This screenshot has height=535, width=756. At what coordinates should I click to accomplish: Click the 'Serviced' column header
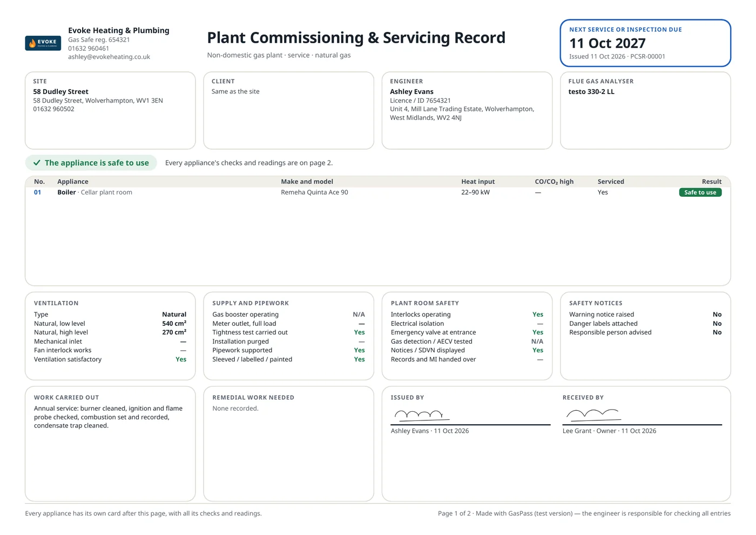(x=611, y=182)
